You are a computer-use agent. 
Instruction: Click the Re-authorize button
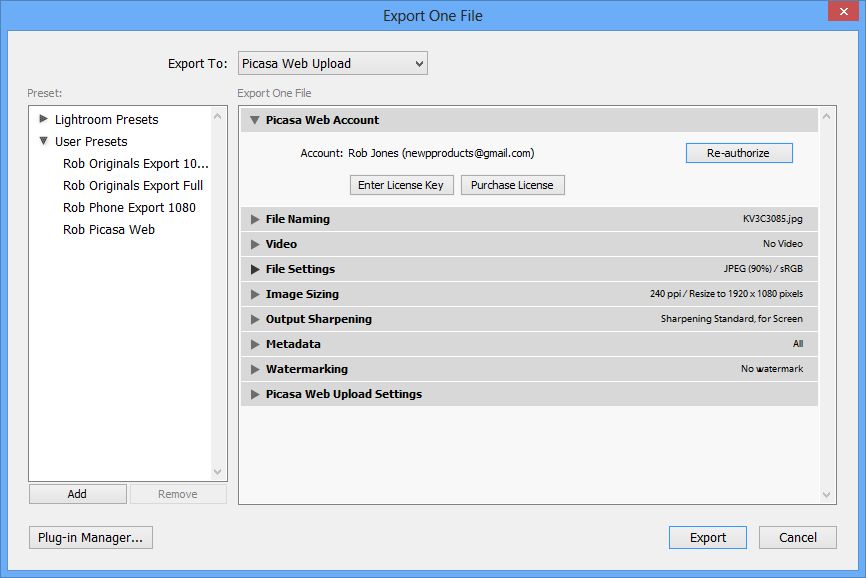pyautogui.click(x=739, y=152)
